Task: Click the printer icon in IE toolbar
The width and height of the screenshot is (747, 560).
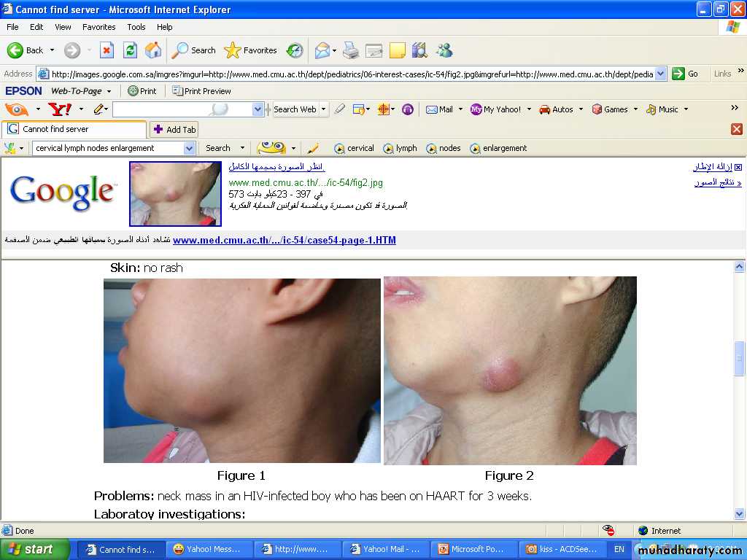Action: tap(351, 50)
